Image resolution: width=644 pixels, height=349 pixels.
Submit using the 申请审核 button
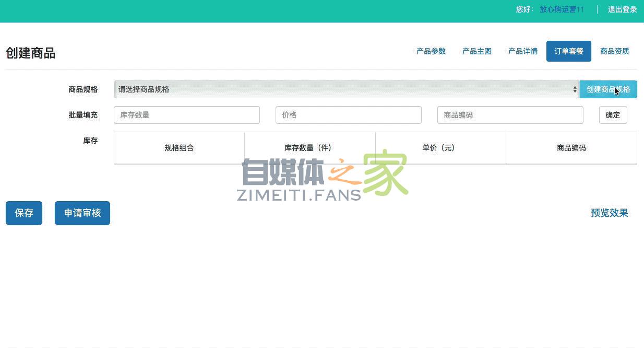(x=82, y=213)
